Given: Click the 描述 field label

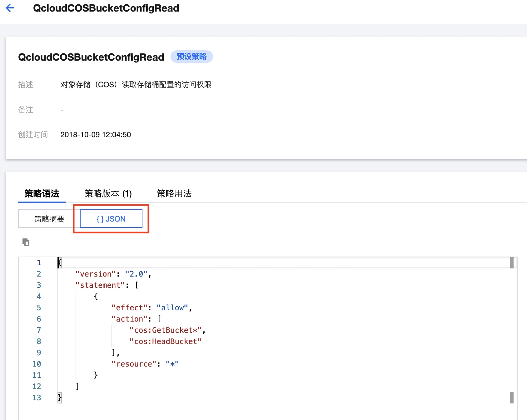Looking at the screenshot, I should 26,85.
